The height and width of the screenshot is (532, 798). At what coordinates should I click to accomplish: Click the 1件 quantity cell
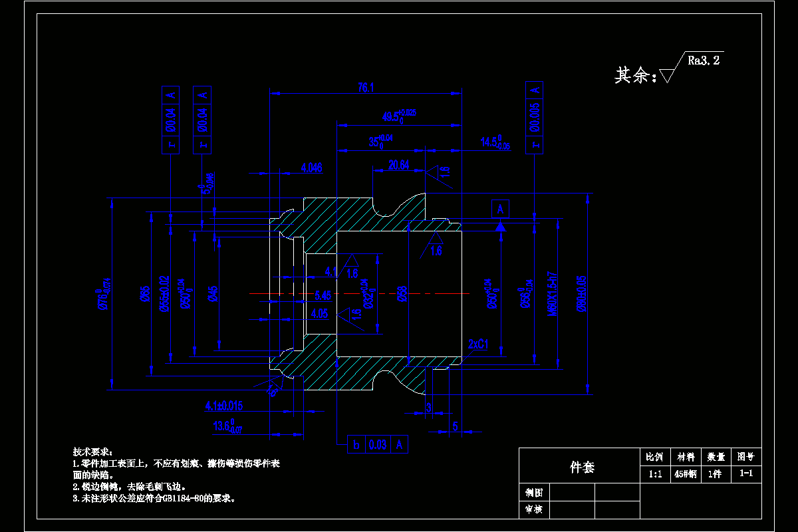point(716,474)
